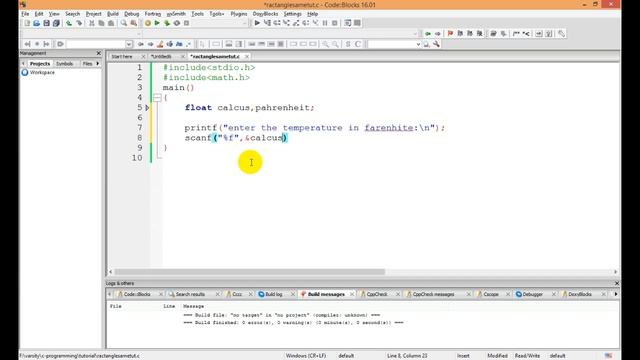Click the red Toggle bookmark flag icon

450,33
